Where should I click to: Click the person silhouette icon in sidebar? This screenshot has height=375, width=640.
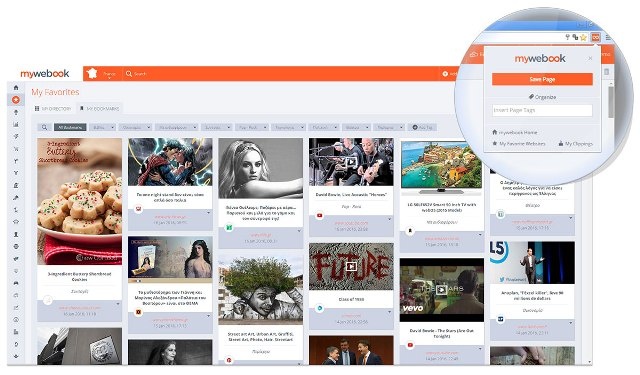(16, 234)
